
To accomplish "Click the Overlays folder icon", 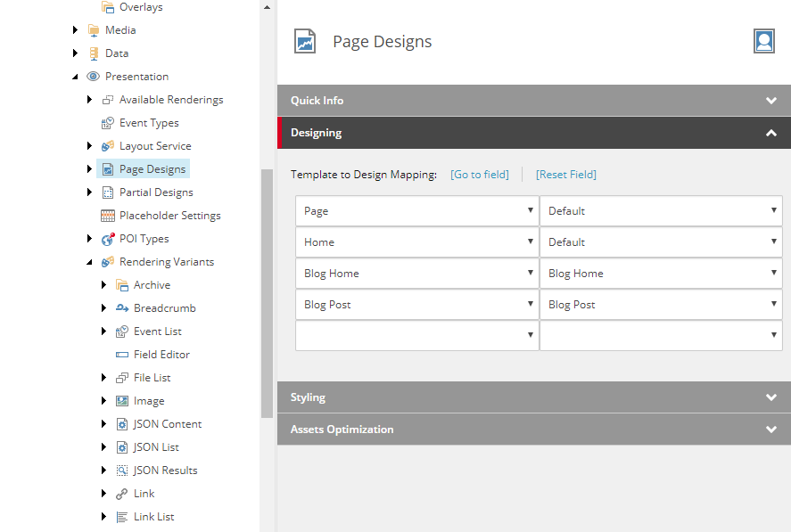I will tap(107, 7).
